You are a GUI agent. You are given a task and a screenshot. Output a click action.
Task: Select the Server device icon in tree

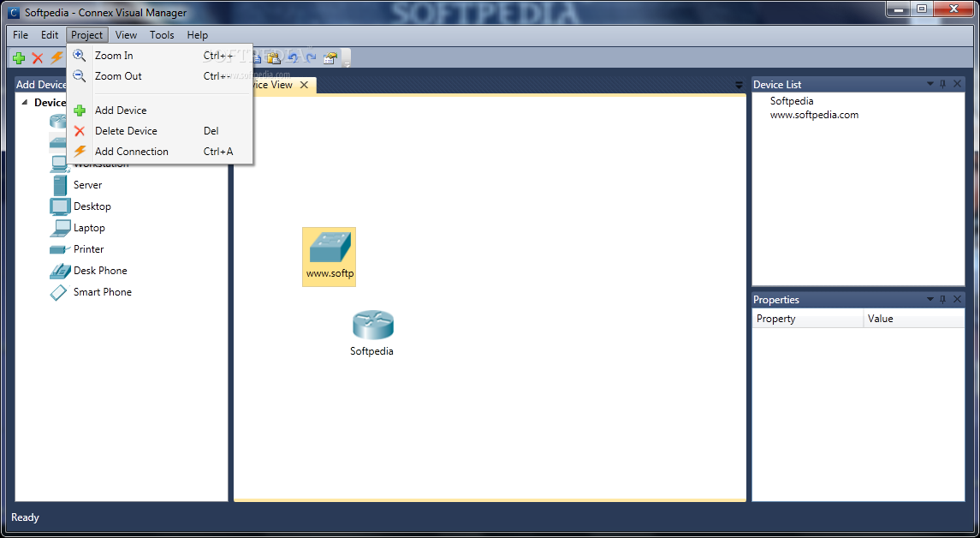tap(60, 185)
